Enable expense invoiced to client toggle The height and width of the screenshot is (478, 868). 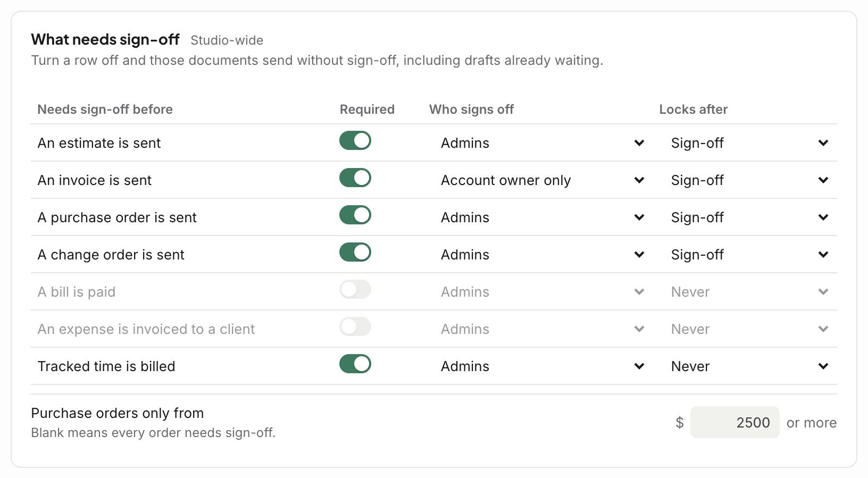tap(355, 327)
